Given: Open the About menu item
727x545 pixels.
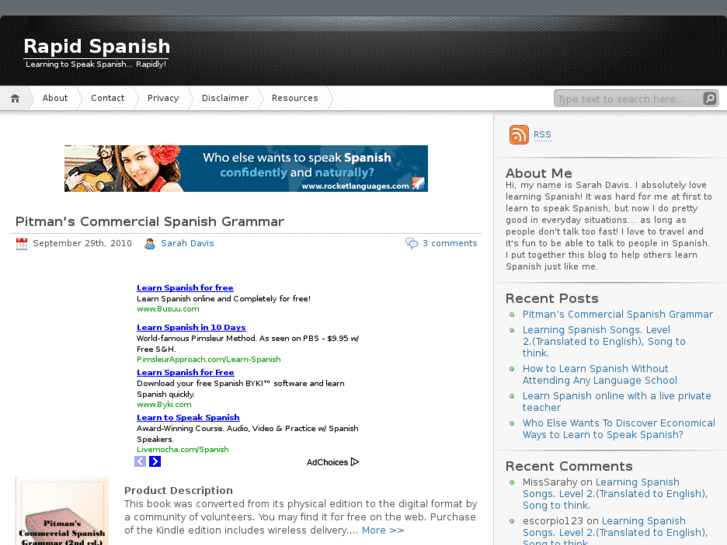Looking at the screenshot, I should pos(55,98).
